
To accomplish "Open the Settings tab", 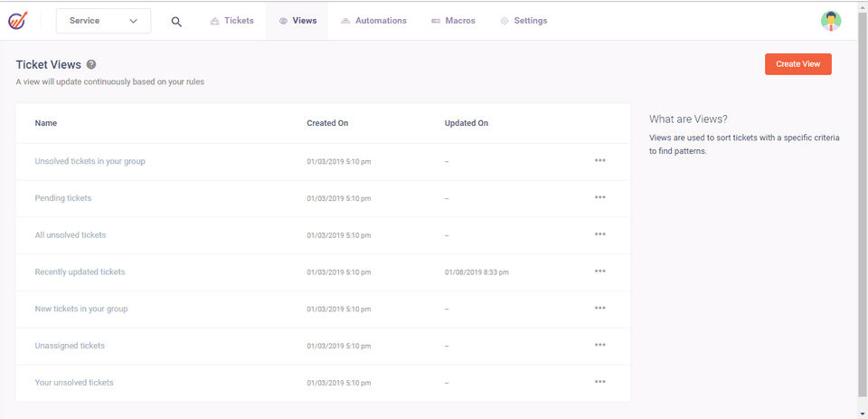I will pos(524,21).
